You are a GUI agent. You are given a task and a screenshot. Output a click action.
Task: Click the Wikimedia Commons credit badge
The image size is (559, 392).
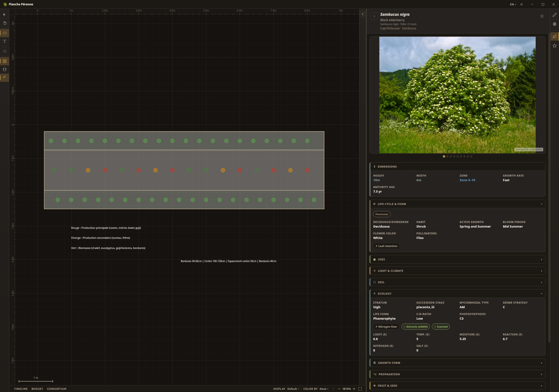pyautogui.click(x=529, y=150)
